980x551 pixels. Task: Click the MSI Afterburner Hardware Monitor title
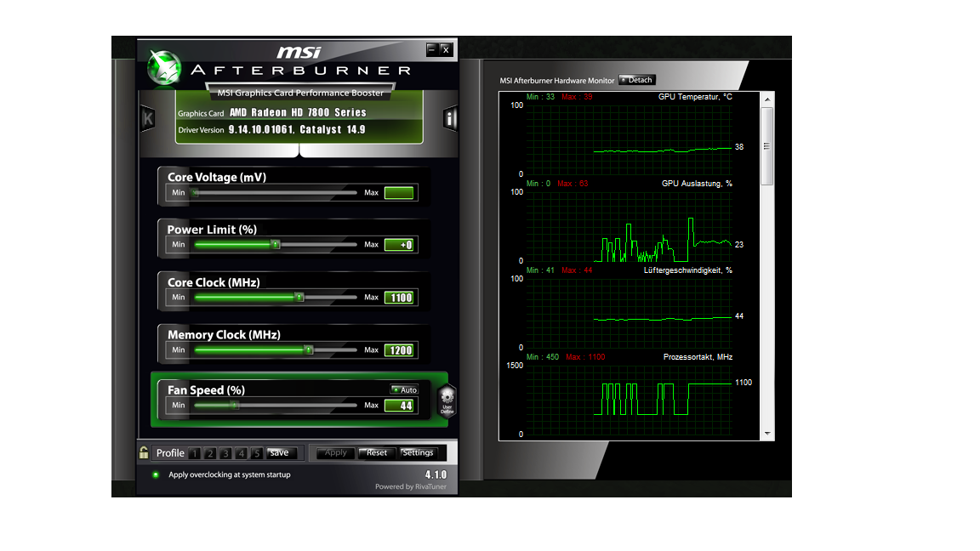[x=557, y=81]
